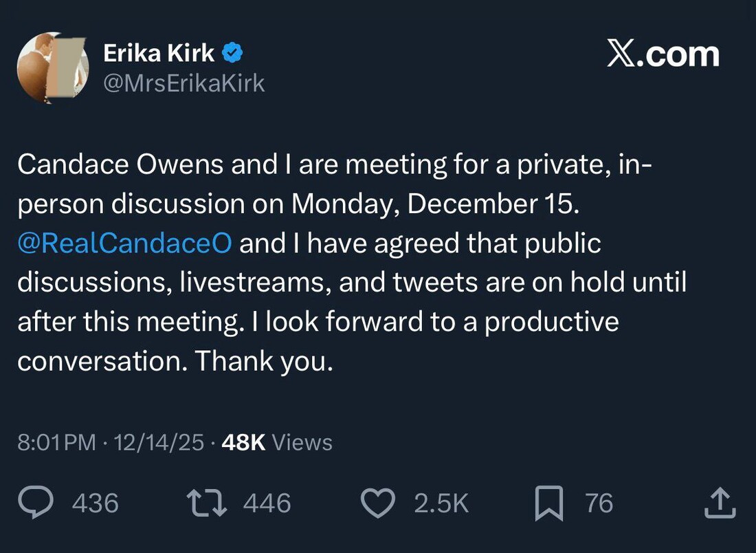
Task: Click the 446 reposts count
Action: (267, 503)
